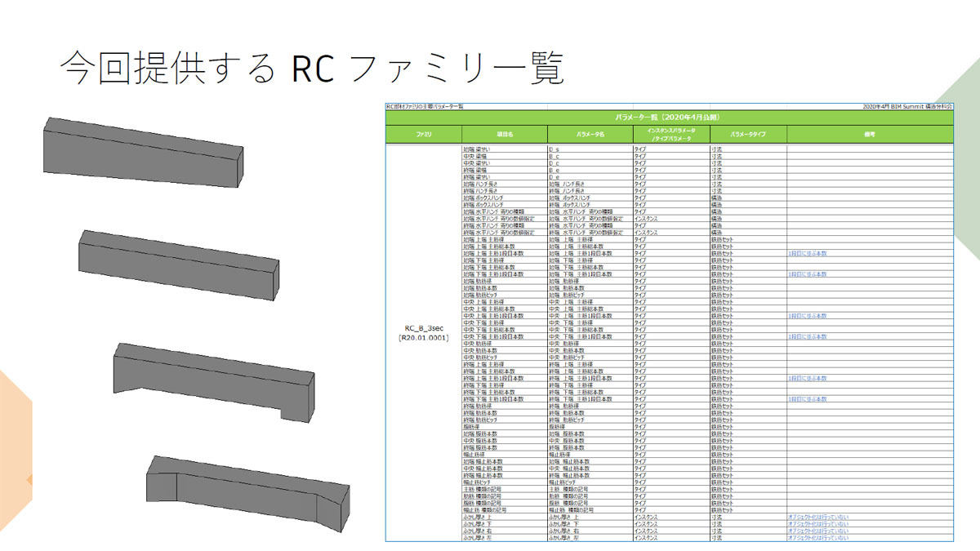Click the 始端 梁せい item name cell
The image size is (980, 551).
pos(504,150)
